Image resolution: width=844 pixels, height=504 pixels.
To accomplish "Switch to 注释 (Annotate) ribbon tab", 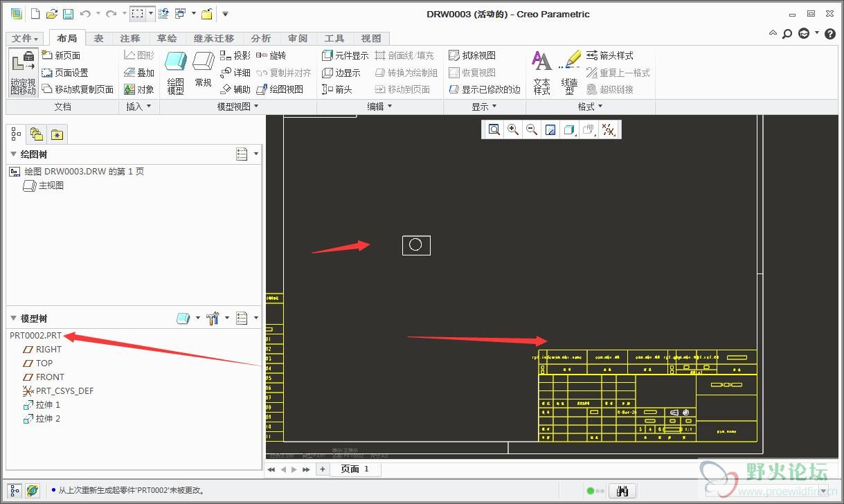I will 130,39.
